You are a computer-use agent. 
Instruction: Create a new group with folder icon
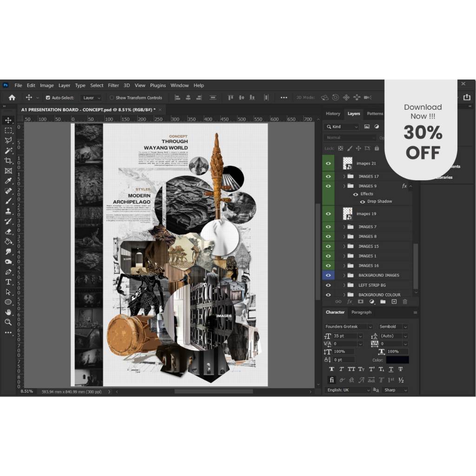click(383, 302)
